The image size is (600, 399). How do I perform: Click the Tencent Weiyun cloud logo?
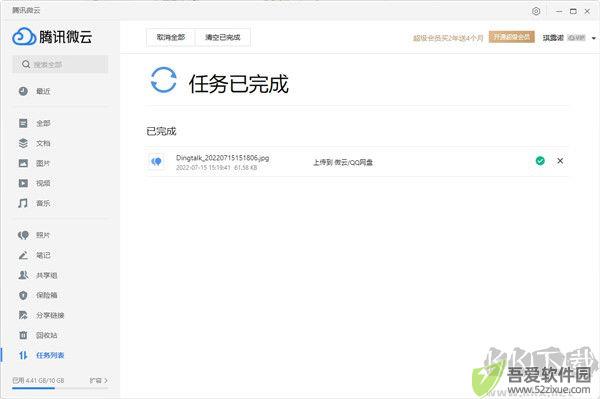(x=24, y=37)
